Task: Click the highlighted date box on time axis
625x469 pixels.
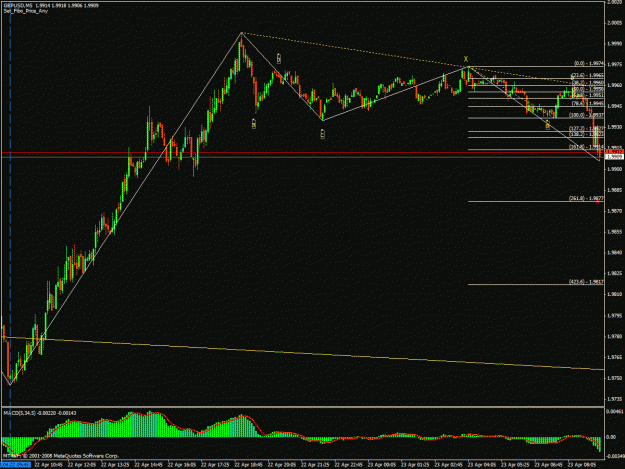Action: coord(15,465)
